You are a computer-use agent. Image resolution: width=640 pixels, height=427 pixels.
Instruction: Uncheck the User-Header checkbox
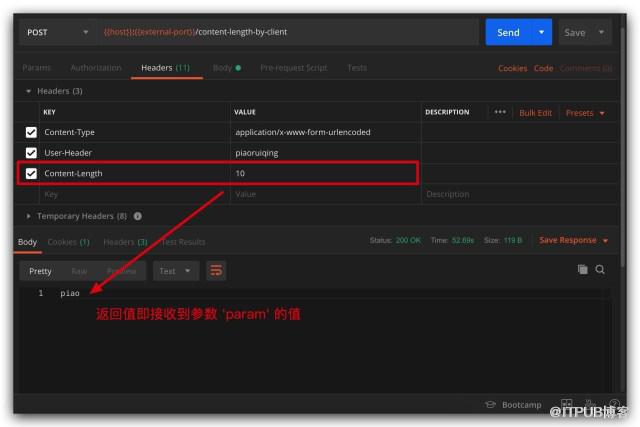click(31, 153)
